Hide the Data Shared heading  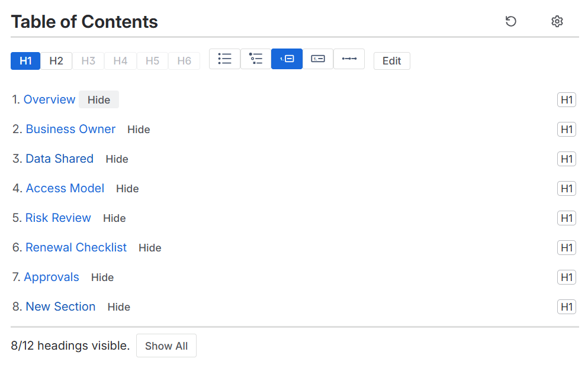[x=117, y=159]
